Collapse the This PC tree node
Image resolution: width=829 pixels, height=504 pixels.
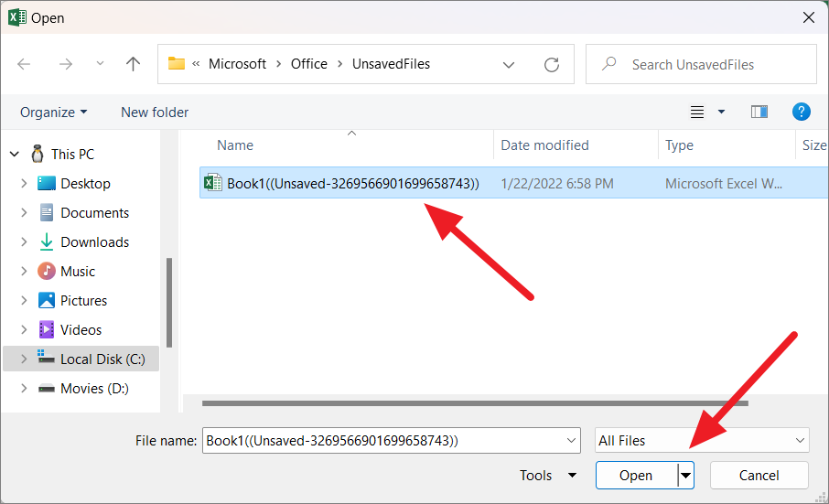coord(15,155)
